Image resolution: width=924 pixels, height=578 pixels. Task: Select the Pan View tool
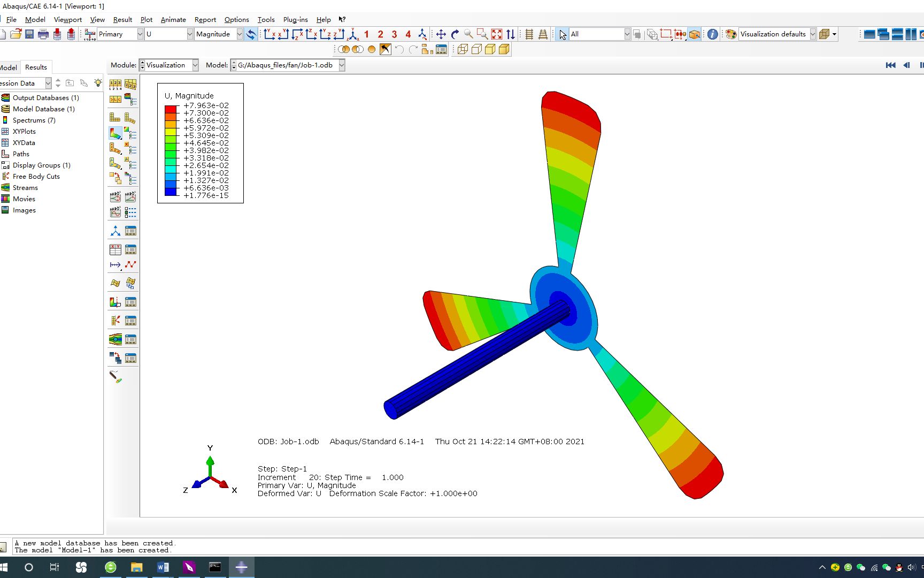441,34
